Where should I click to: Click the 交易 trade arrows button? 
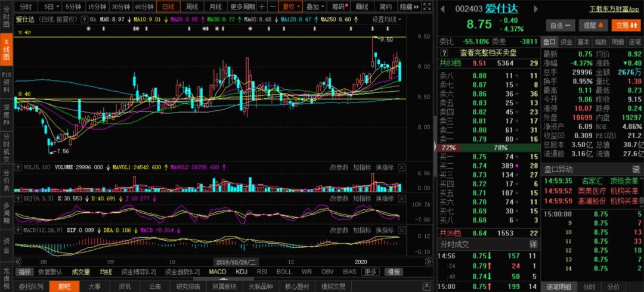pos(626,26)
